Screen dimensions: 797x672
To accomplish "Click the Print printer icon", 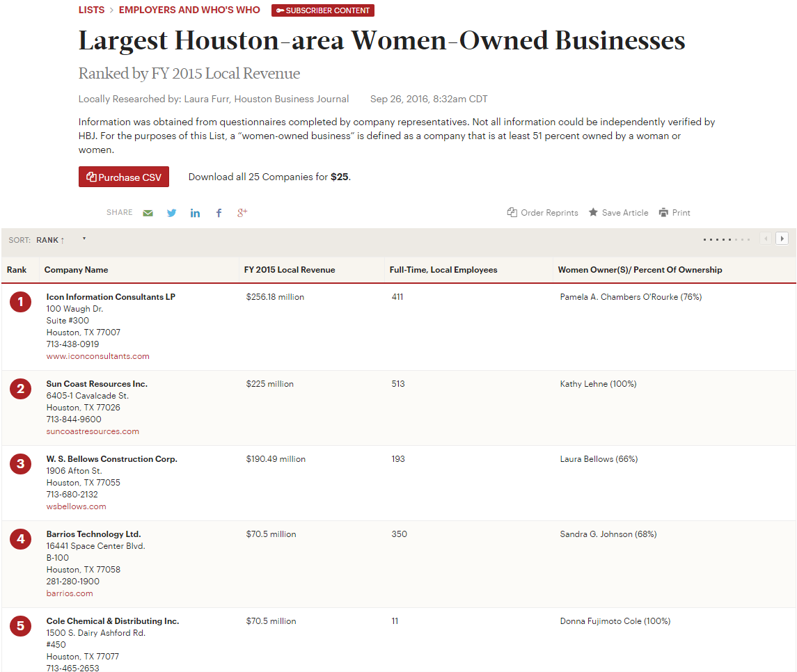I will (x=663, y=212).
